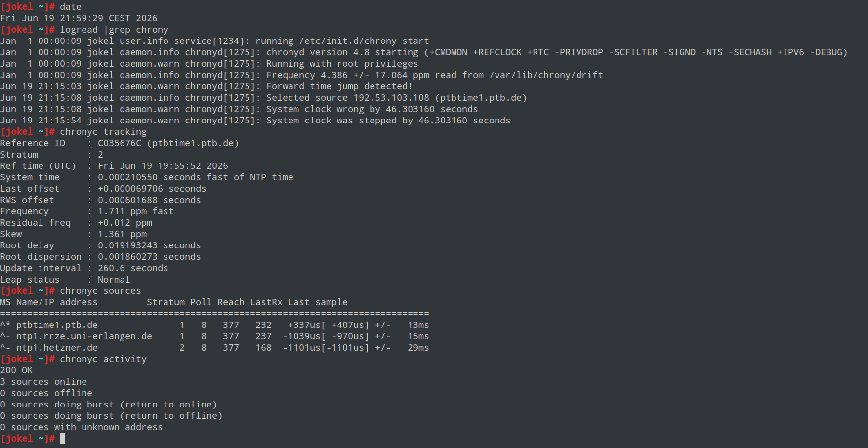
Task: Click the 'Forward time jump detected!' log message
Action: point(339,86)
